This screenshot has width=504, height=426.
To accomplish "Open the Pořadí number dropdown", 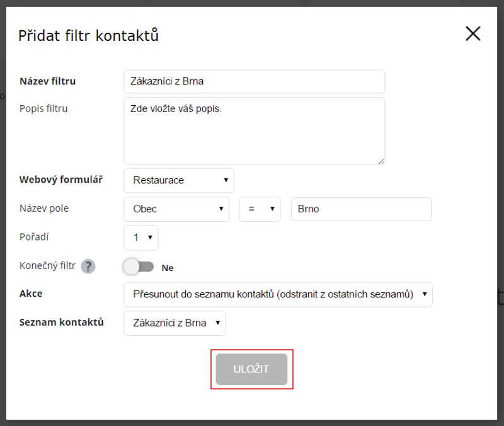I will [x=140, y=238].
